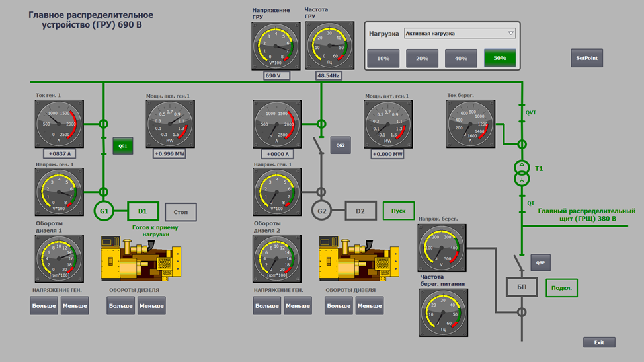Click the Главный распределительный щит 380 В label
Image resolution: width=644 pixels, height=362 pixels.
pyautogui.click(x=587, y=215)
